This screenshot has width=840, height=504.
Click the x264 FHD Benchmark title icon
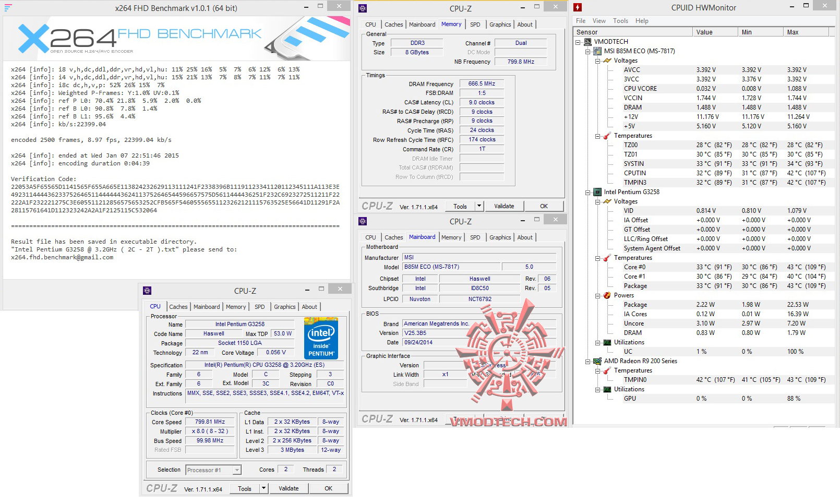pos(7,7)
